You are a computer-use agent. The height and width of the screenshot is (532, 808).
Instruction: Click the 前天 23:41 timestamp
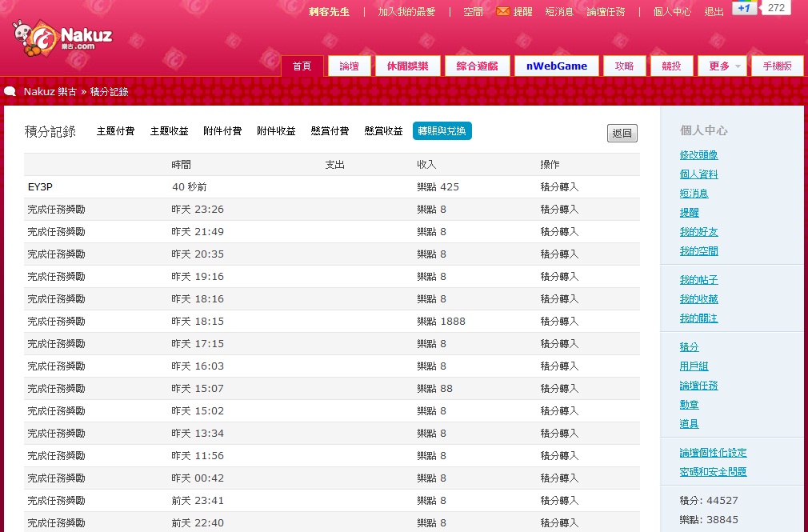pos(198,501)
